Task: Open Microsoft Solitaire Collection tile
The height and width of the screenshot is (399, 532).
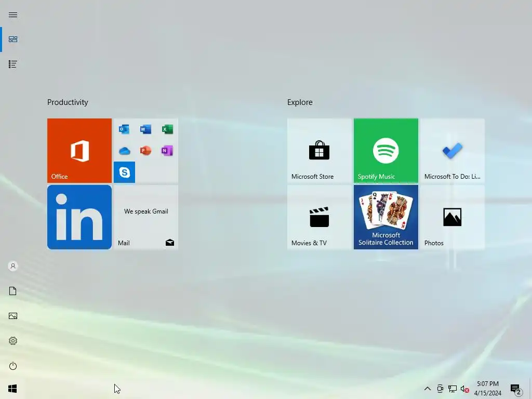Action: click(386, 217)
